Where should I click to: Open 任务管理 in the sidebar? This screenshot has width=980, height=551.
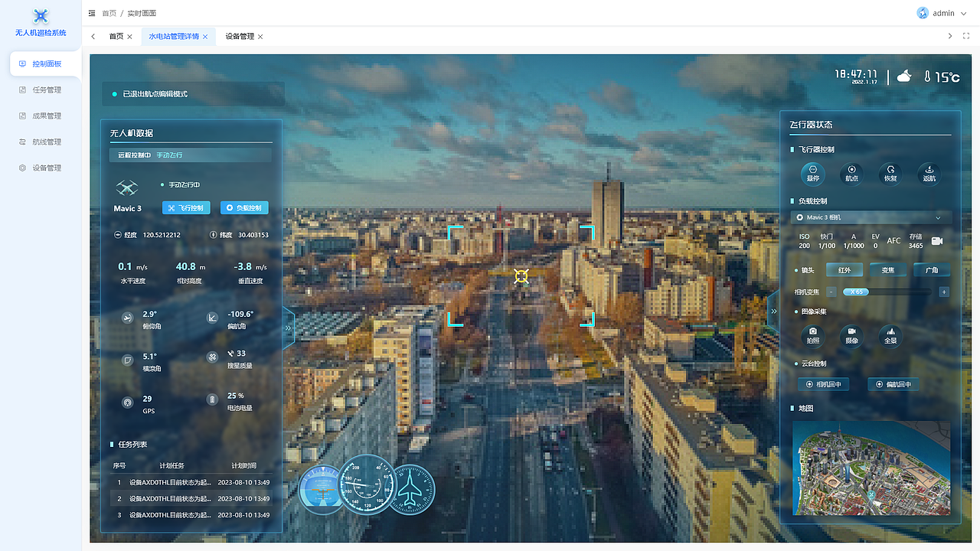pos(41,90)
